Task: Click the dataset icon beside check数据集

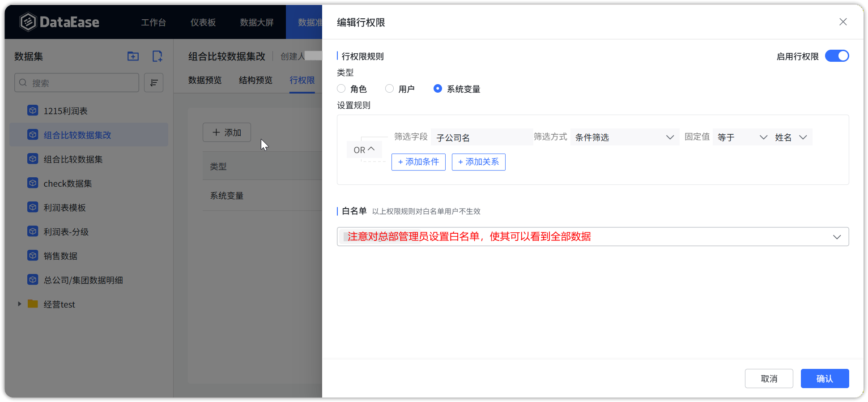Action: point(33,183)
